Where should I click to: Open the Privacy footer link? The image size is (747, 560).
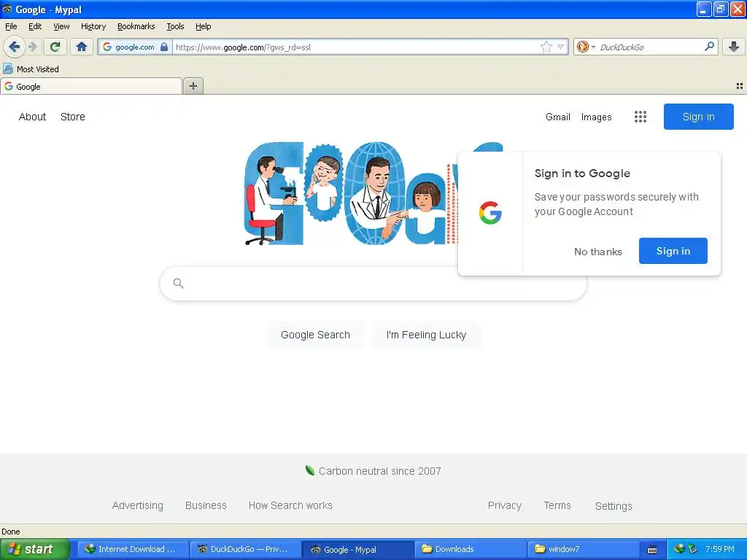coord(505,505)
